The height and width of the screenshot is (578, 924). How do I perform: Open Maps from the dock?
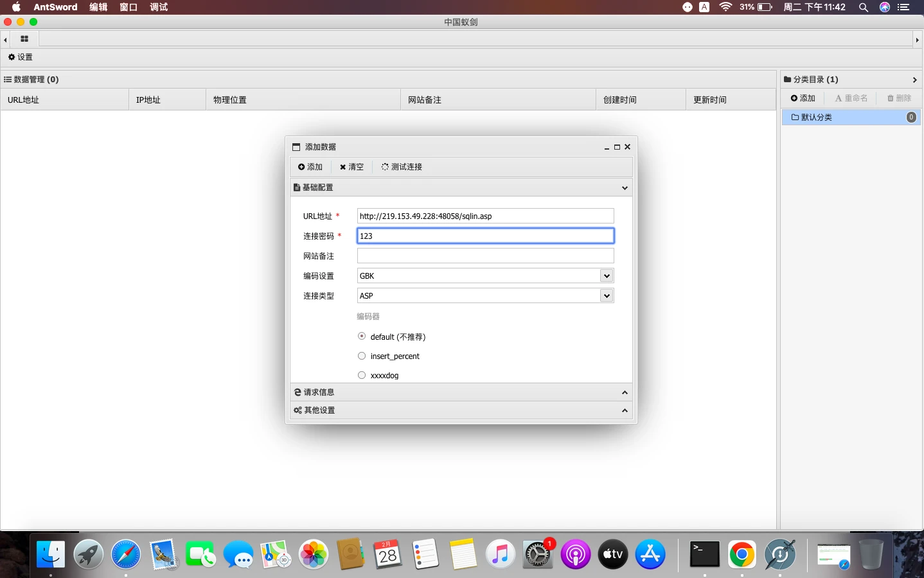276,554
